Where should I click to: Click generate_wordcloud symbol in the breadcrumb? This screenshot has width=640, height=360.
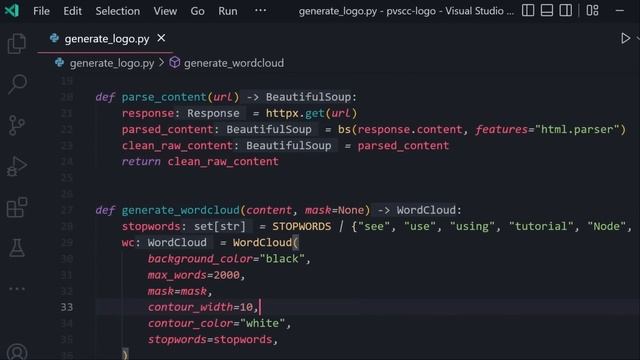pyautogui.click(x=234, y=63)
